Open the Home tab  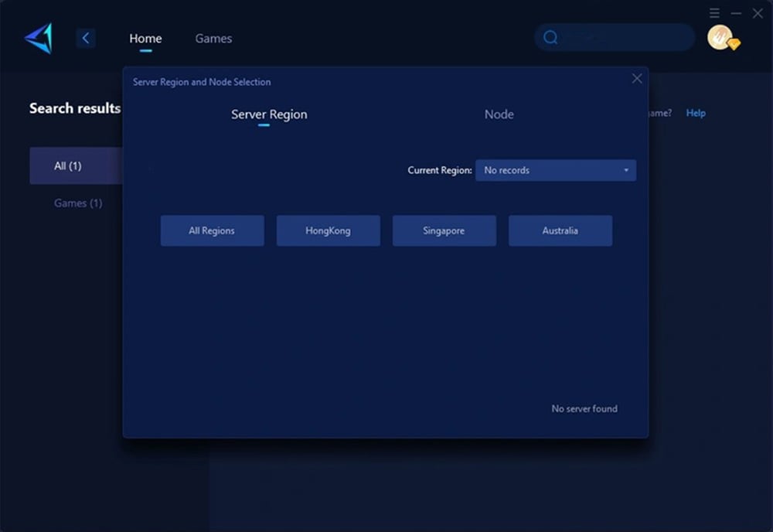pyautogui.click(x=145, y=39)
